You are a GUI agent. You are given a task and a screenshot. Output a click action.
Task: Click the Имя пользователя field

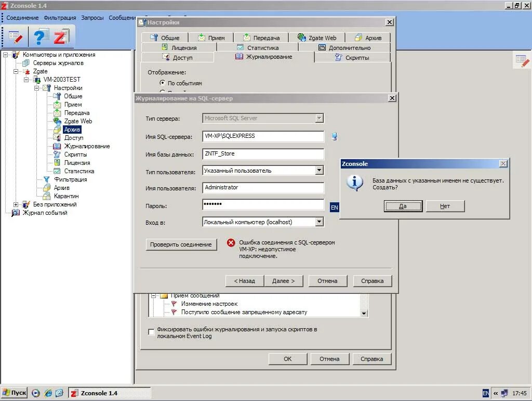(x=263, y=187)
